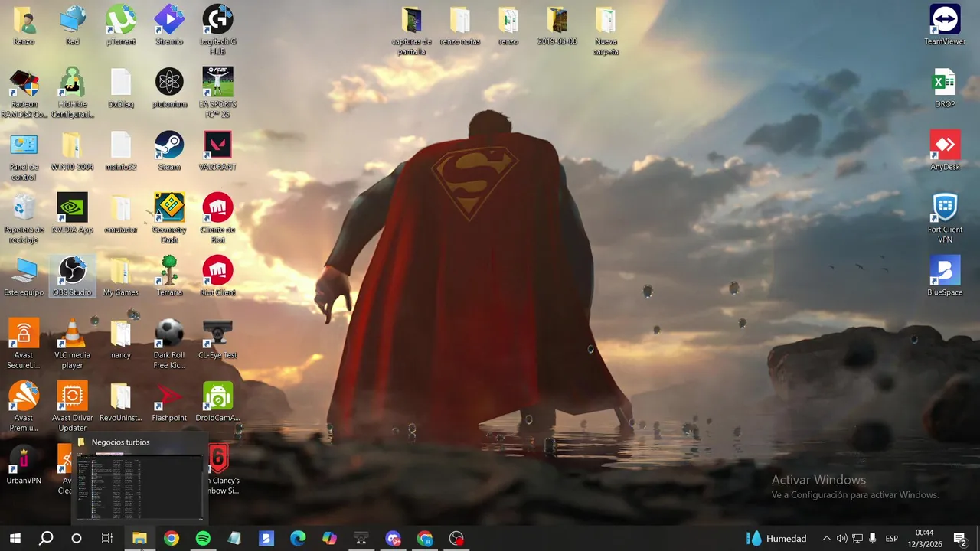Select the Geometry Dash shortcut

tap(169, 219)
